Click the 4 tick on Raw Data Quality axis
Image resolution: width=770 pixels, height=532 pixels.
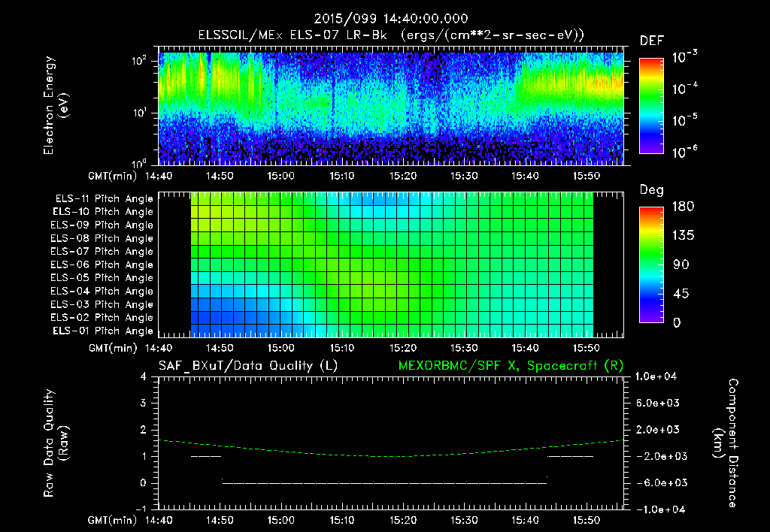(144, 377)
